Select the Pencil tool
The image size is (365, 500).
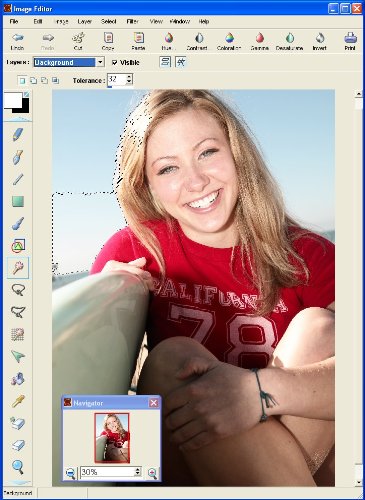click(18, 135)
